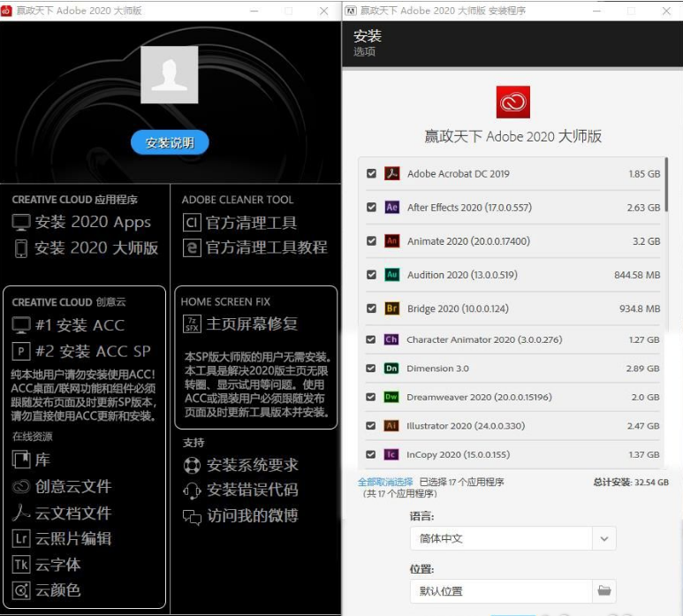Uncheck After Effects 2020 checkbox
The image size is (683, 616).
click(372, 207)
